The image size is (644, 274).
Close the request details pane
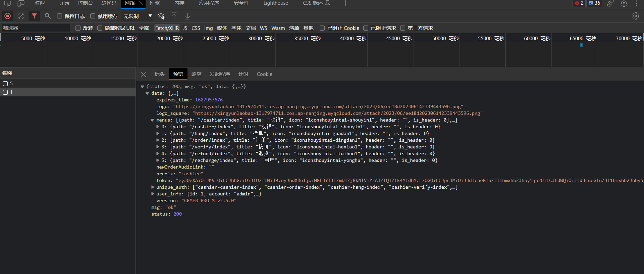pyautogui.click(x=143, y=74)
